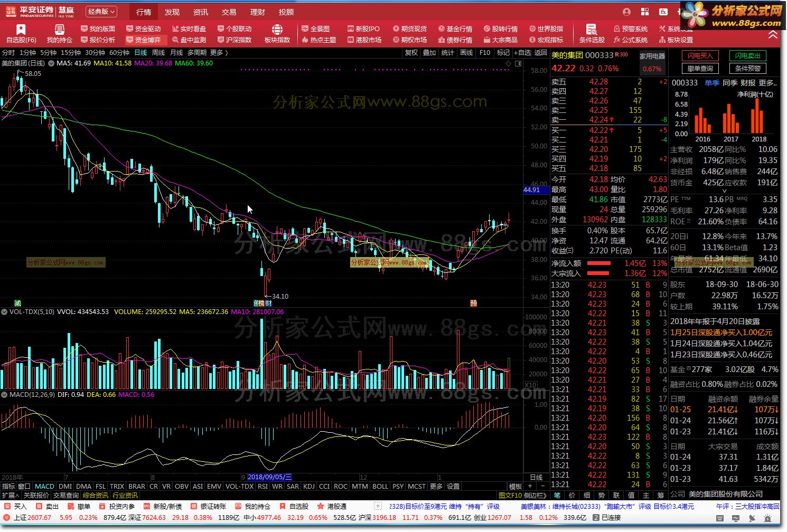
Task: Open 图文F10 company info
Action: tap(510, 495)
